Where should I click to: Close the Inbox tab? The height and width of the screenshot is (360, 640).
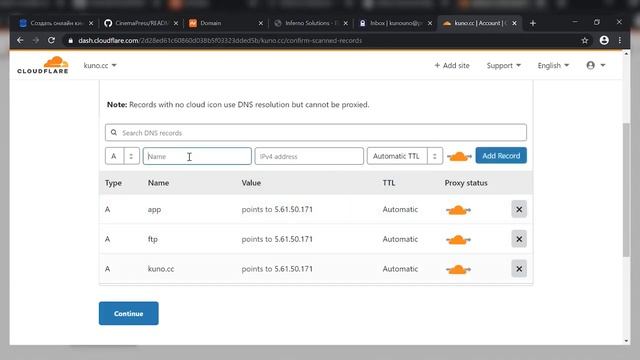pyautogui.click(x=430, y=23)
